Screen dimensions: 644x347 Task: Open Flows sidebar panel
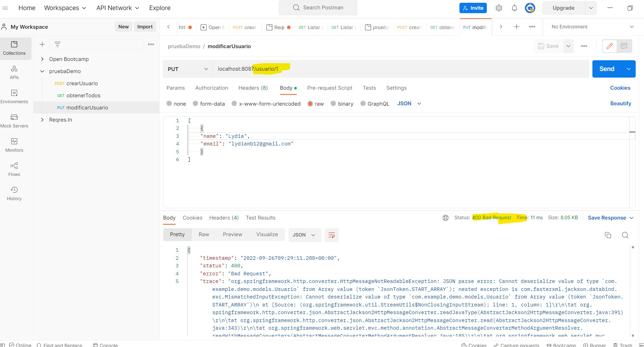click(14, 170)
